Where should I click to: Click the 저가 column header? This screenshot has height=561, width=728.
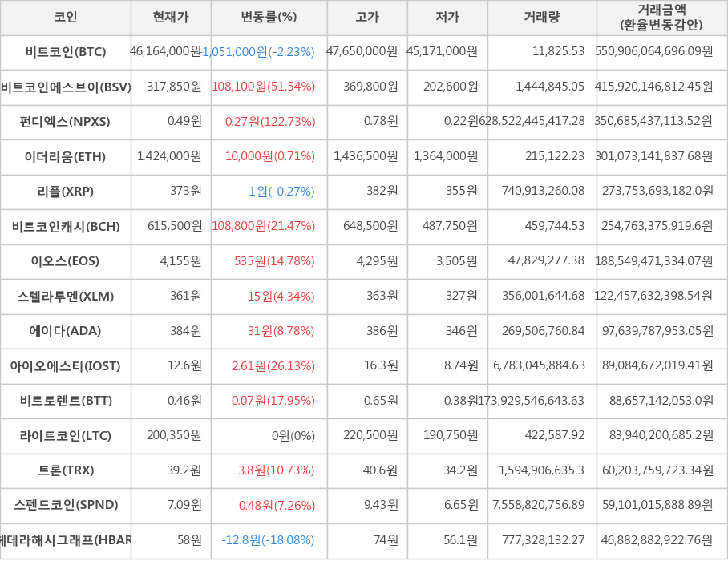pos(447,18)
